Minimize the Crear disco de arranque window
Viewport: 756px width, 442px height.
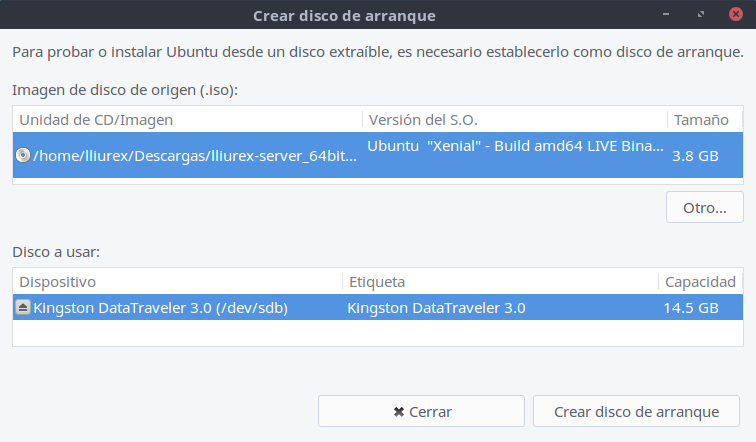pyautogui.click(x=667, y=15)
